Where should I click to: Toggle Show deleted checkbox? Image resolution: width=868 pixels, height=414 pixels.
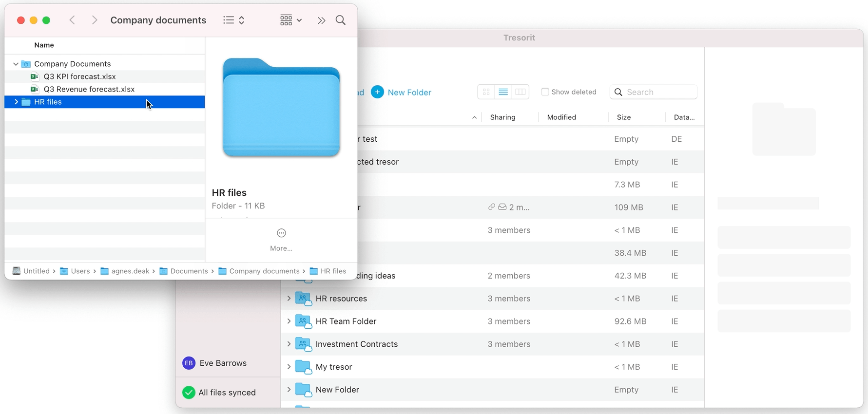(545, 92)
